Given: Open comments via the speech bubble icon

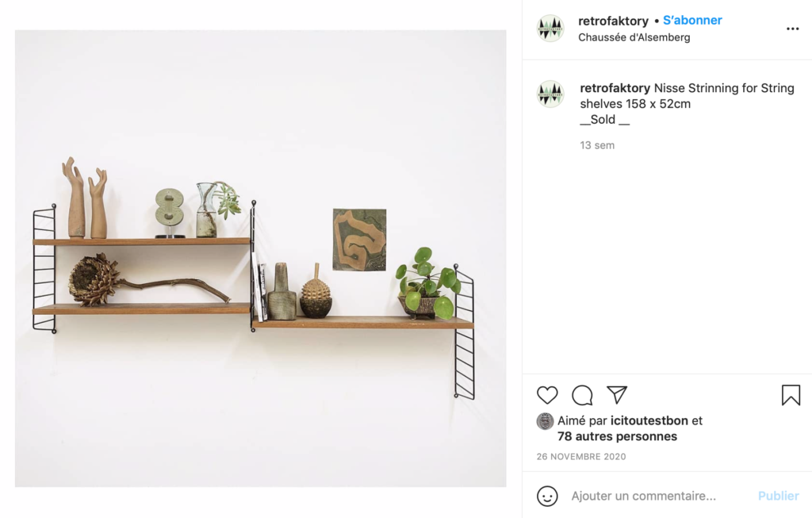Looking at the screenshot, I should 582,395.
